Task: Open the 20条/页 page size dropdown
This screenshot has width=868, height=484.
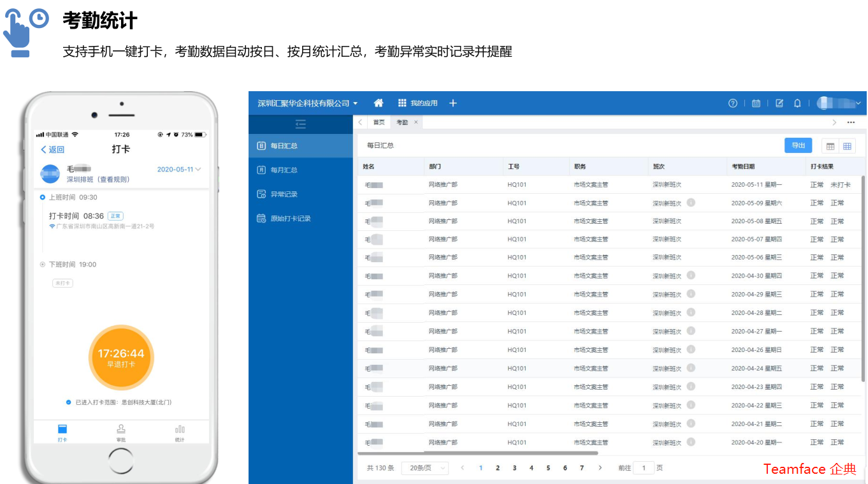Action: [x=424, y=467]
